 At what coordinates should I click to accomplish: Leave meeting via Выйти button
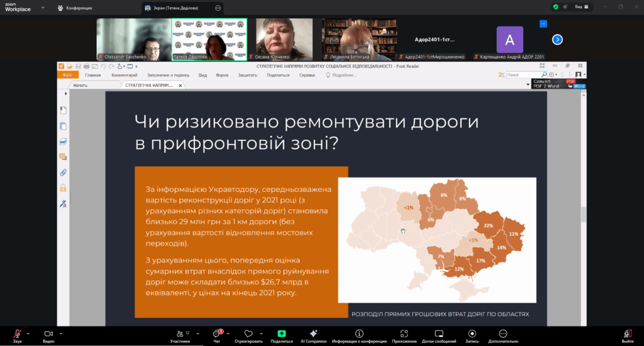point(627,335)
